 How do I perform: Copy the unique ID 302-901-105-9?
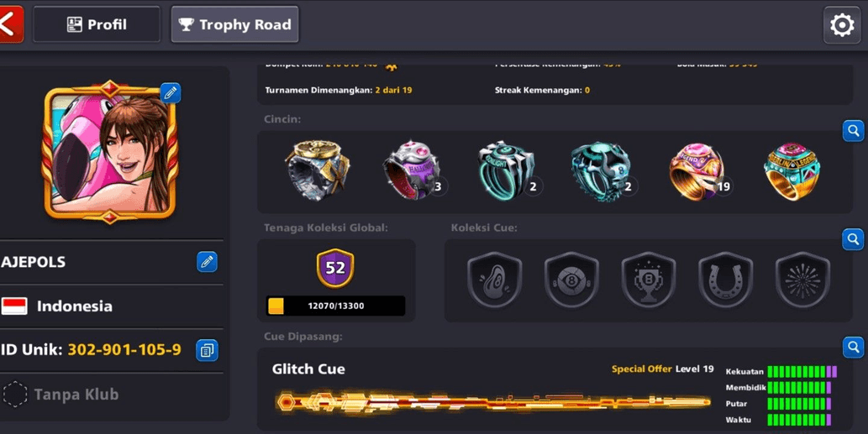click(207, 350)
